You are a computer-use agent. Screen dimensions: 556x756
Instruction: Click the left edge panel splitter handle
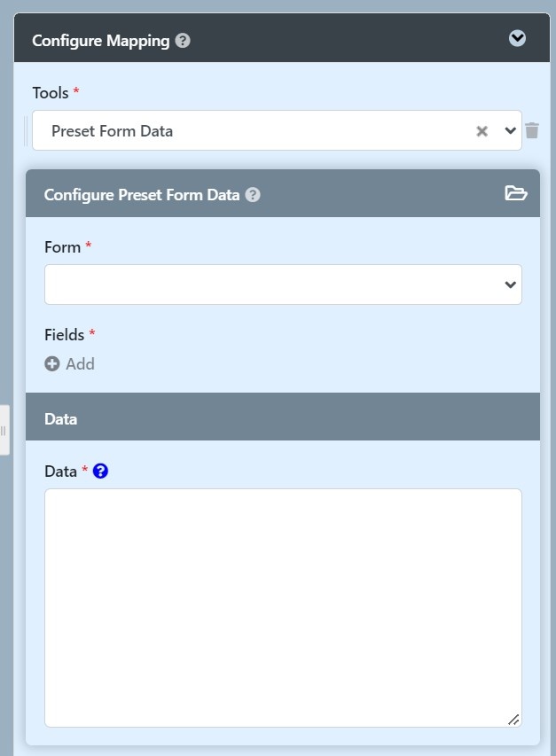[x=4, y=431]
